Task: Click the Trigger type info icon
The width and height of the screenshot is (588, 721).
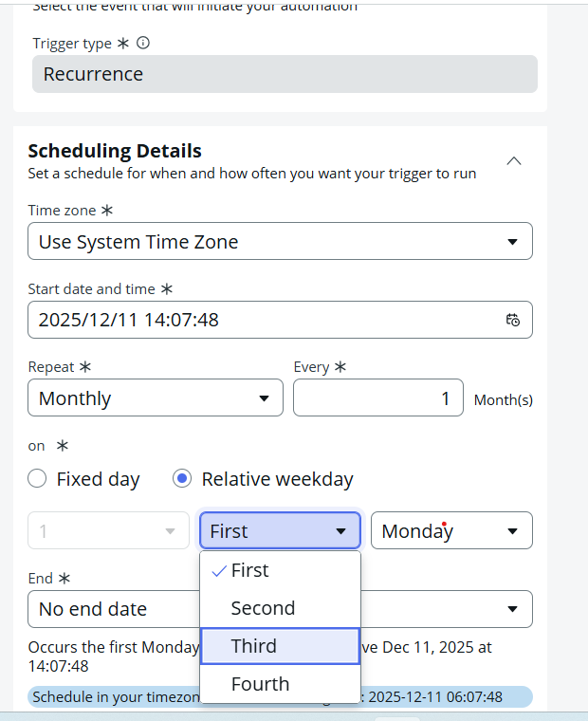Action: coord(143,44)
